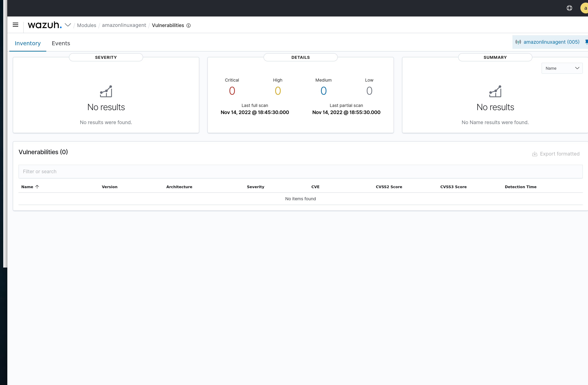Image resolution: width=588 pixels, height=385 pixels.
Task: Click the Vulnerabilities breadcrumb text
Action: pos(168,25)
